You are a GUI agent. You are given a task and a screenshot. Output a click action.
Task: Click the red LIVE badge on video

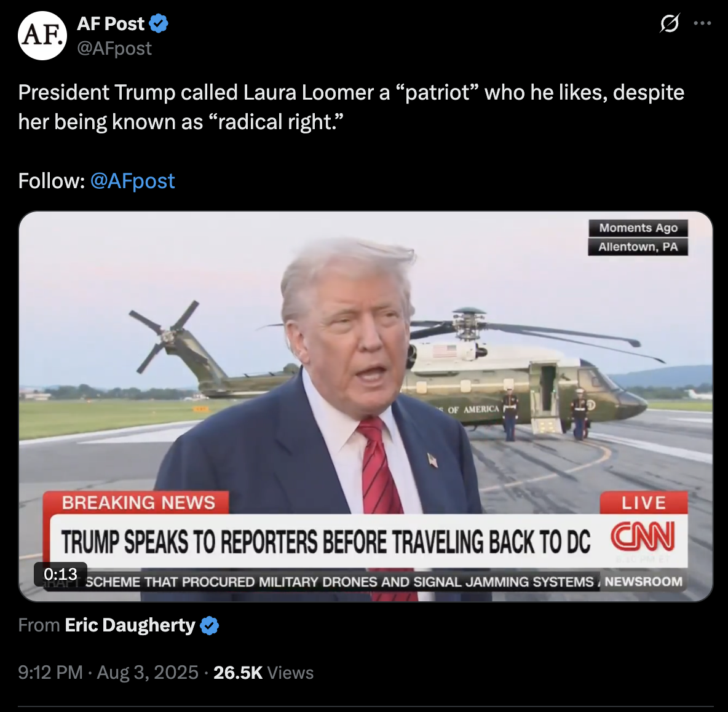coord(644,503)
